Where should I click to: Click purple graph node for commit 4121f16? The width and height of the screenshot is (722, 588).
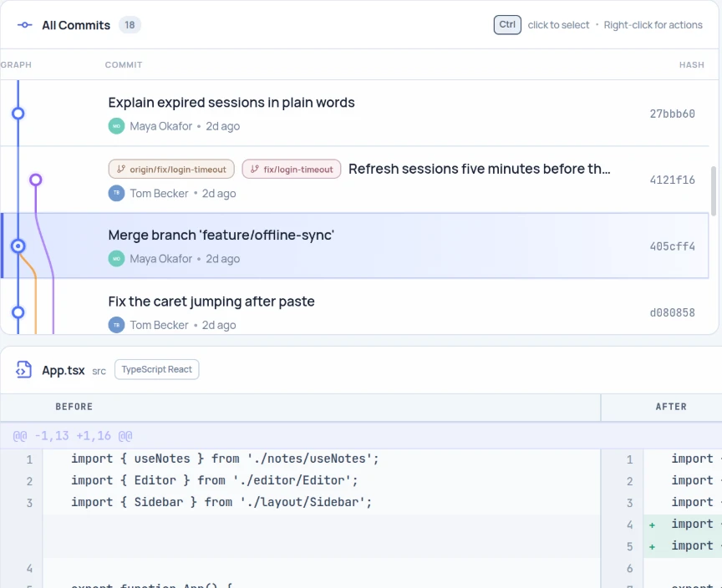(x=35, y=180)
